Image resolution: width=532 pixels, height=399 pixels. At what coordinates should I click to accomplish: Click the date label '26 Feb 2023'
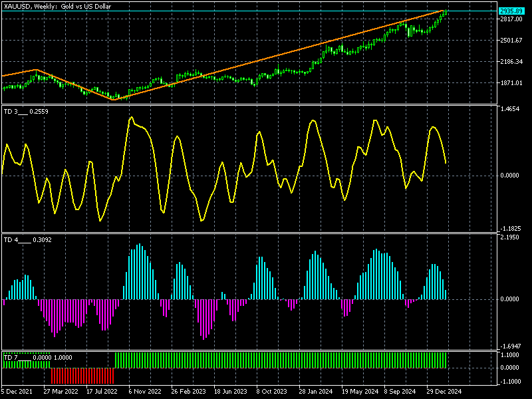coord(188,392)
